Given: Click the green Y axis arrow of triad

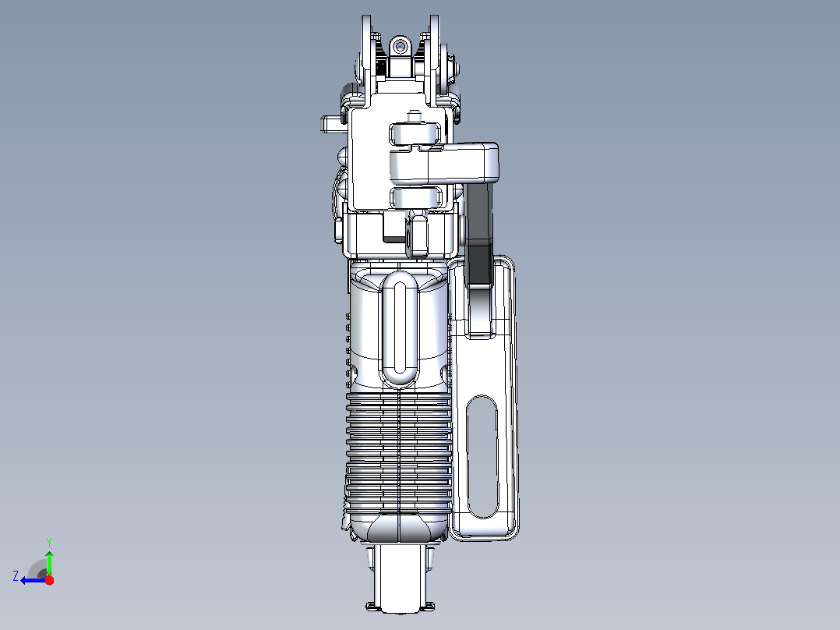Looking at the screenshot, I should pyautogui.click(x=49, y=562).
